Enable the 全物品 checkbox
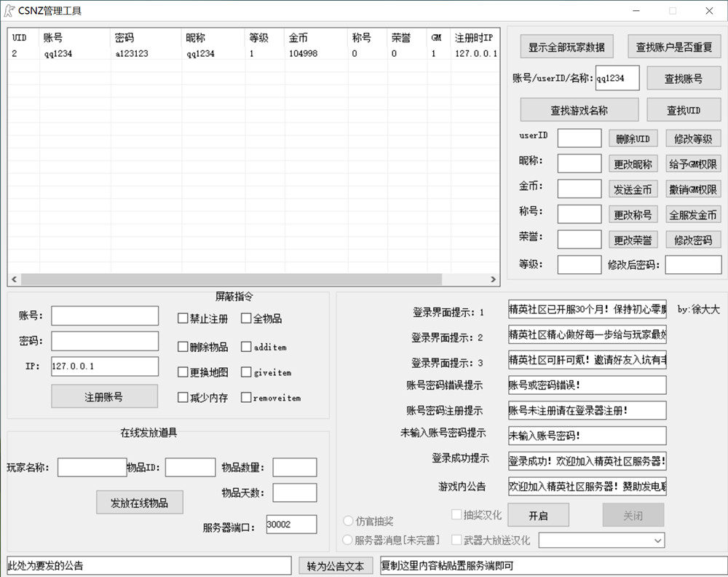This screenshot has height=577, width=728. point(246,318)
